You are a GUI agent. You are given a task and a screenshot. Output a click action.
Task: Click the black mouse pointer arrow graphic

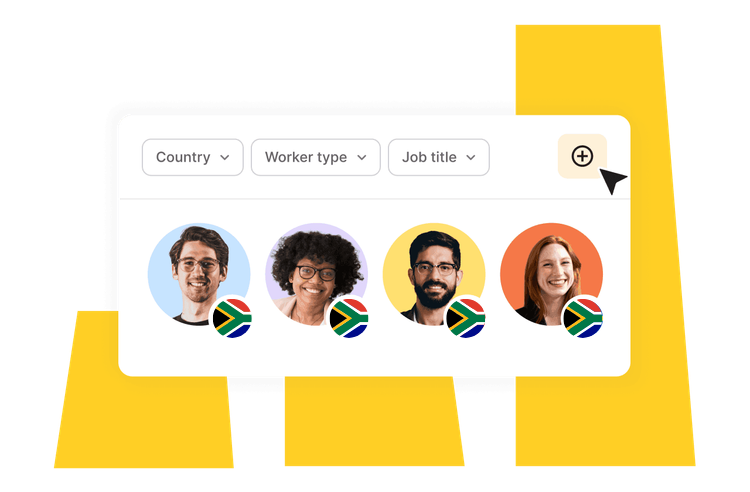pos(612,180)
